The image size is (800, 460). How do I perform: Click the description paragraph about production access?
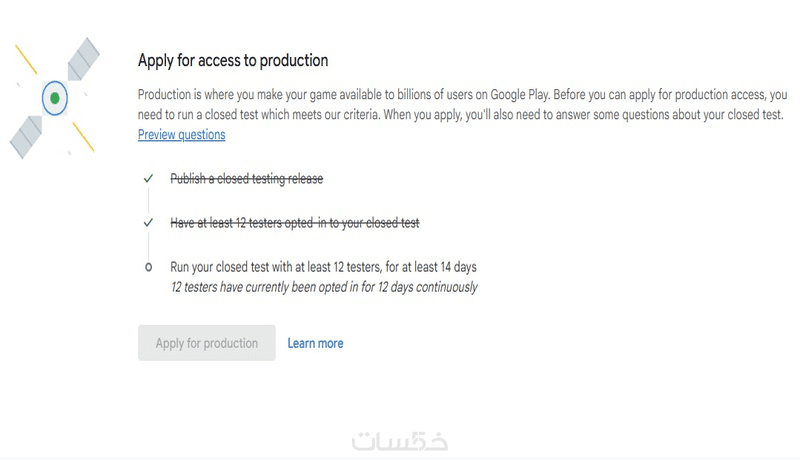tap(460, 105)
